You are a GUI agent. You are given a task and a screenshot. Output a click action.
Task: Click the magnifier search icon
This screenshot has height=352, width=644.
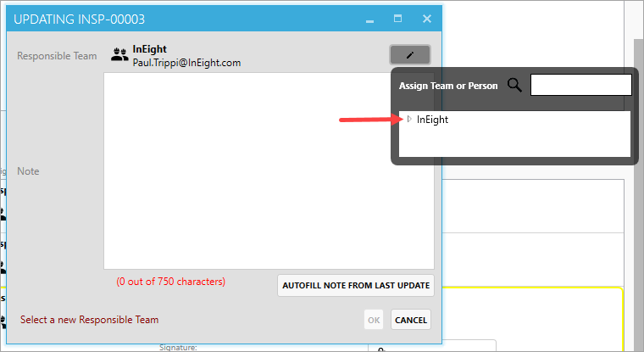click(x=514, y=85)
